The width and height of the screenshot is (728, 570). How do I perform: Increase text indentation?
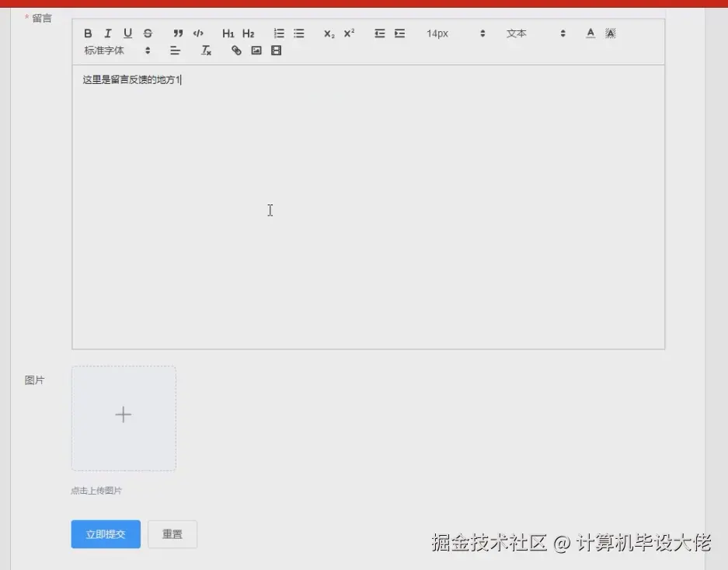(x=399, y=33)
